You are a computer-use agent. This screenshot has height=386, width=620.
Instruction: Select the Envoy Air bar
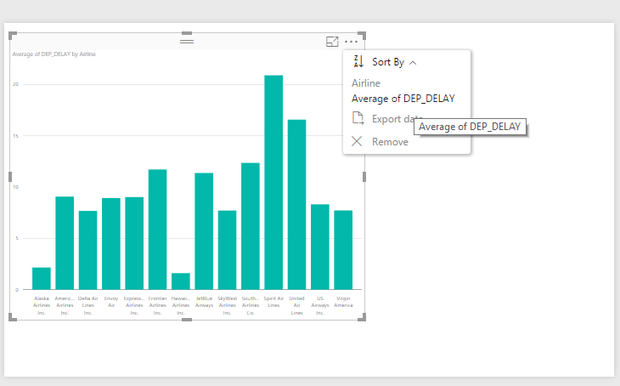111,244
